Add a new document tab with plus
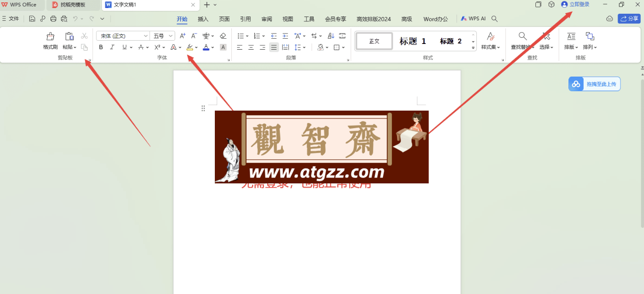The width and height of the screenshot is (644, 294). 206,5
